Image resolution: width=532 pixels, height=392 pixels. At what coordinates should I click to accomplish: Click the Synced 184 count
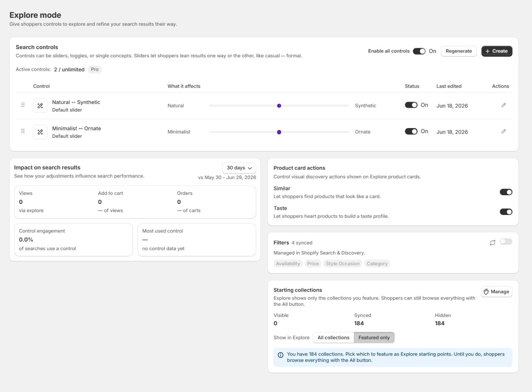(x=359, y=323)
